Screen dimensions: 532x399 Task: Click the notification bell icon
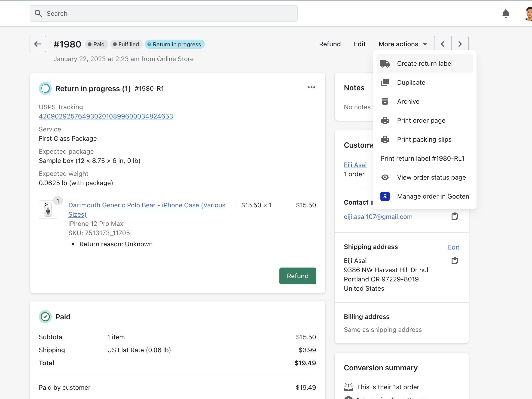tap(506, 13)
